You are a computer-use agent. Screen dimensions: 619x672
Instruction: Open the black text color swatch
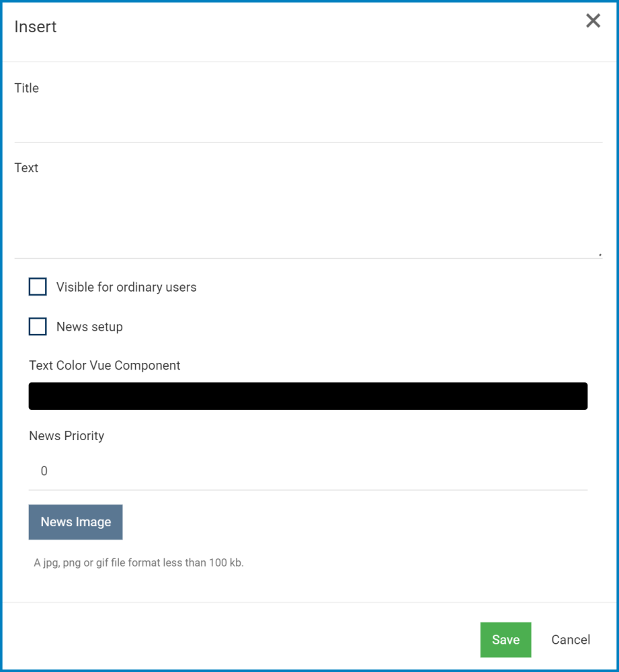[x=308, y=396]
